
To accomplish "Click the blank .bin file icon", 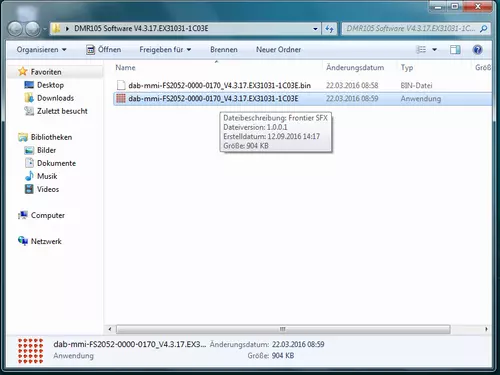I will tap(121, 85).
